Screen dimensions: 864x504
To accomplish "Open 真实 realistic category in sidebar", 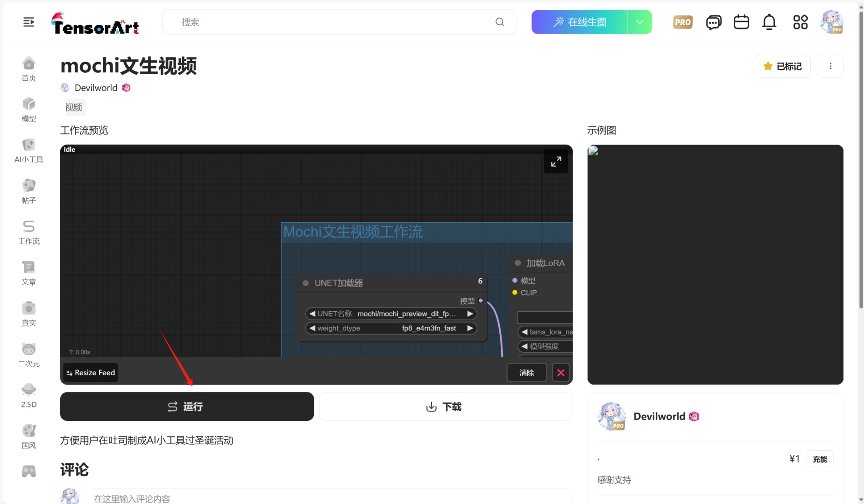I will click(29, 314).
